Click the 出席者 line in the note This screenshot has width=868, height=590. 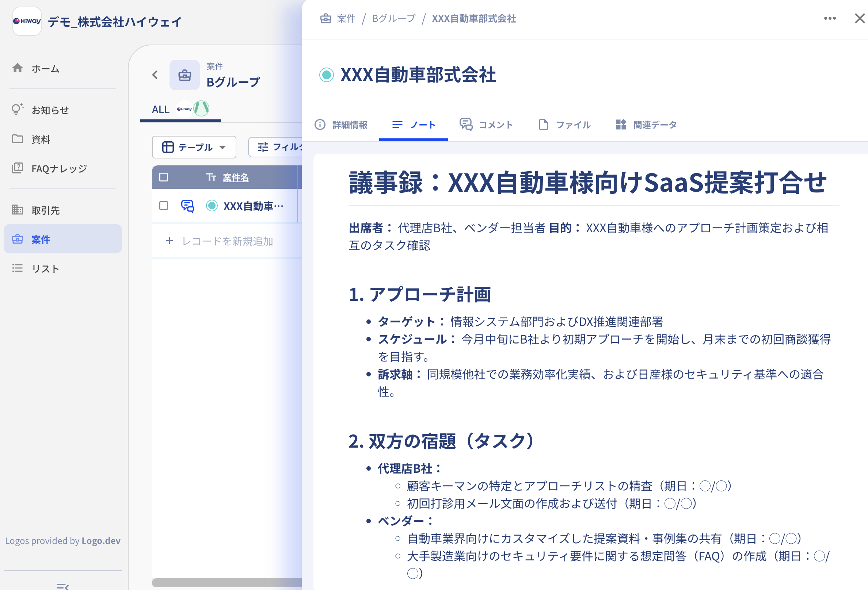(589, 237)
